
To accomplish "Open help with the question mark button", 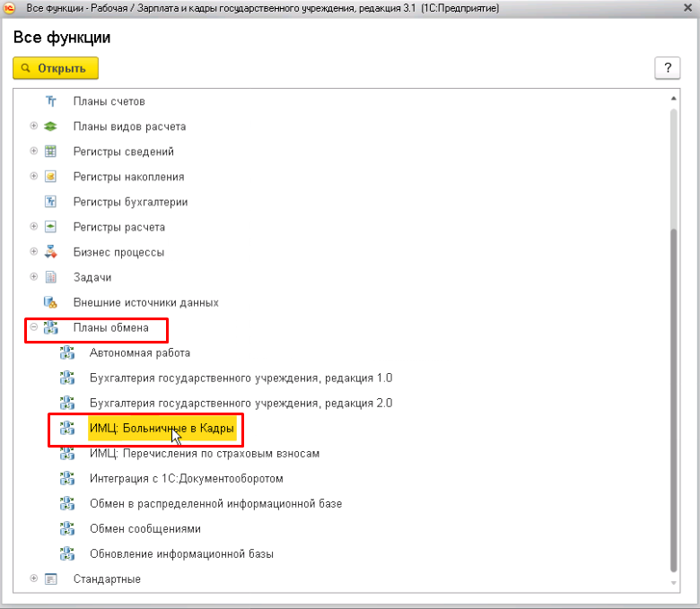I will point(667,68).
